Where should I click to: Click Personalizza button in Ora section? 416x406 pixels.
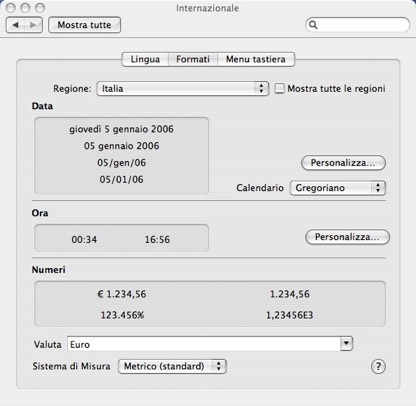tap(347, 237)
